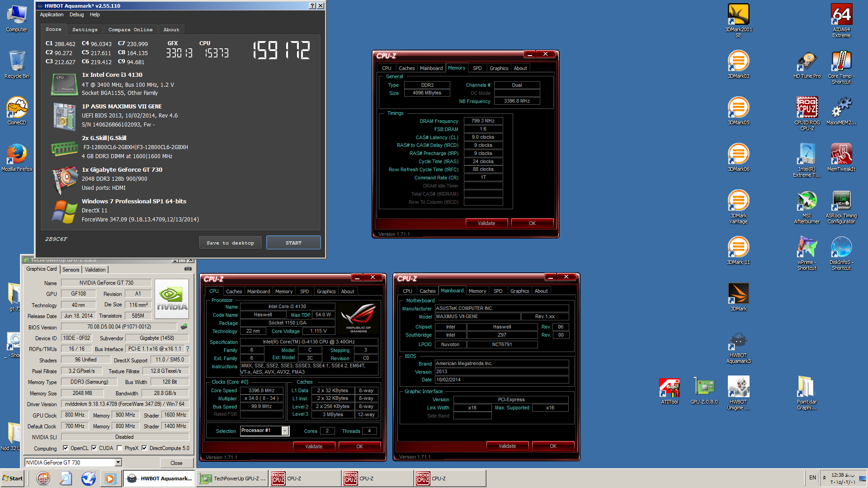Viewport: 868px width, 488px height.
Task: Open the 3DMark 11 desktop icon
Action: (x=738, y=250)
